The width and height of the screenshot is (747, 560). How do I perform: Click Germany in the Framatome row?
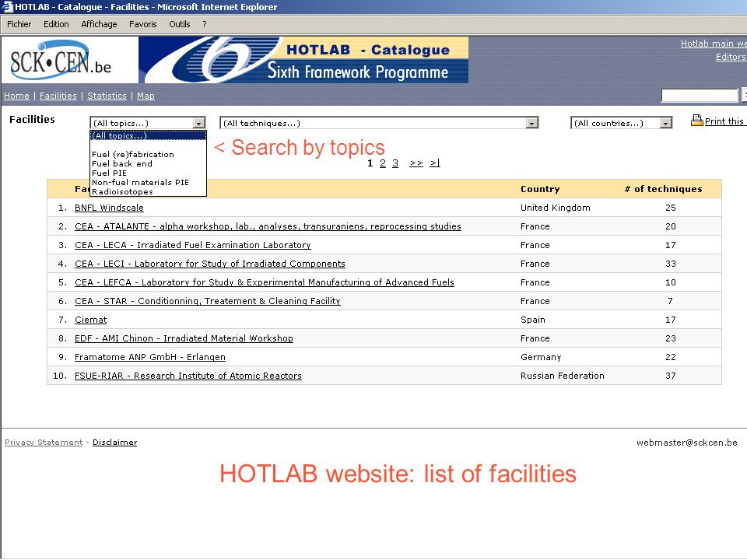(x=541, y=357)
